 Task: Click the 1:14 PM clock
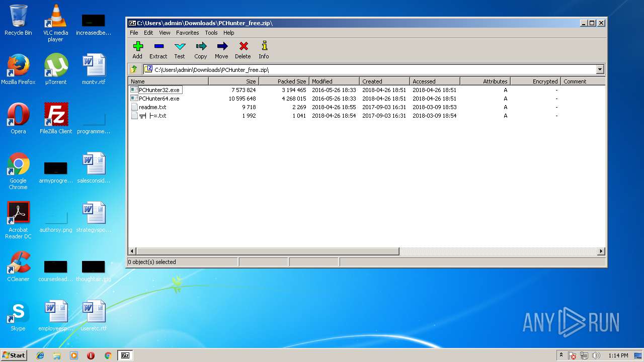[618, 355]
